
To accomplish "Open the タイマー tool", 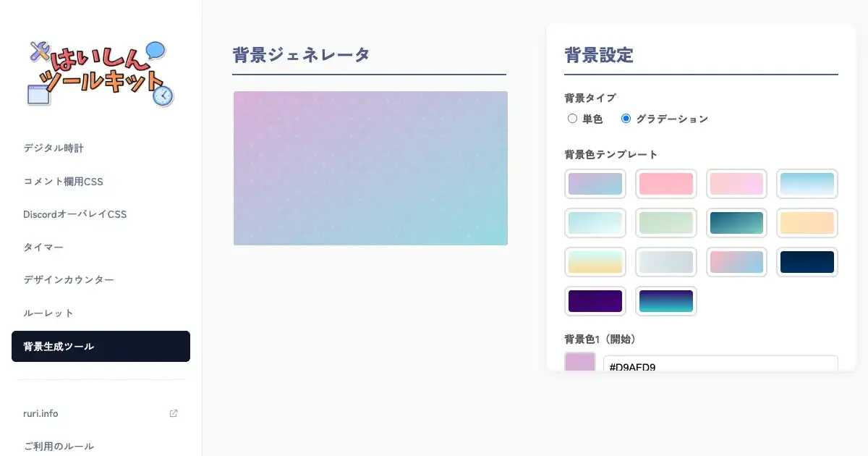I will [x=43, y=248].
